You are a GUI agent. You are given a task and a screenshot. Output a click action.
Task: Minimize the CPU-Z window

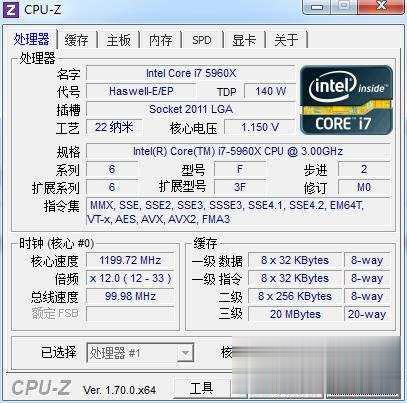[x=318, y=7]
